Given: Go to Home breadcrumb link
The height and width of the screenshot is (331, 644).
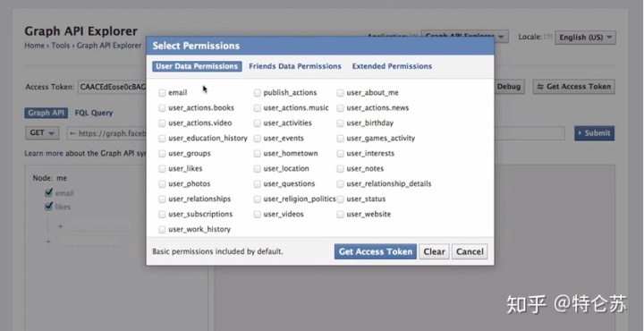Looking at the screenshot, I should pyautogui.click(x=35, y=46).
